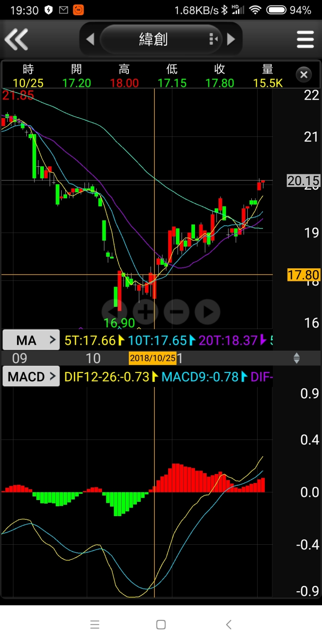This screenshot has height=644, width=322.
Task: Tap the Android home button
Action: pos(161,625)
